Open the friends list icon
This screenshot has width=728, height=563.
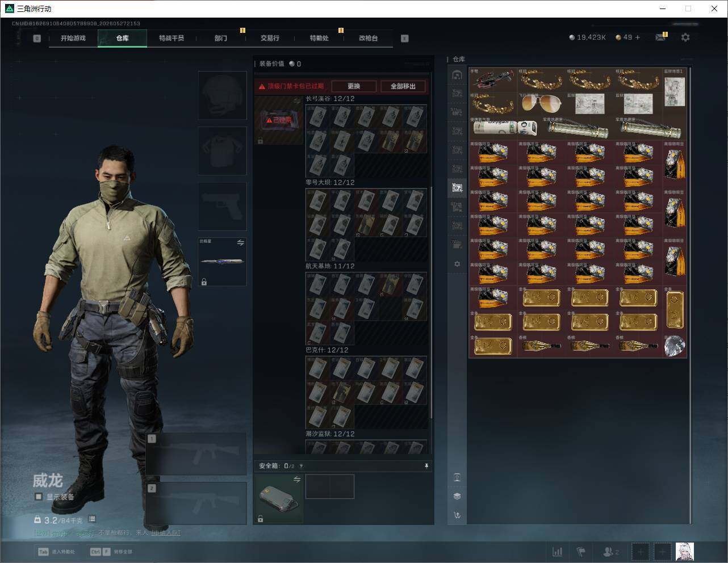tap(610, 552)
